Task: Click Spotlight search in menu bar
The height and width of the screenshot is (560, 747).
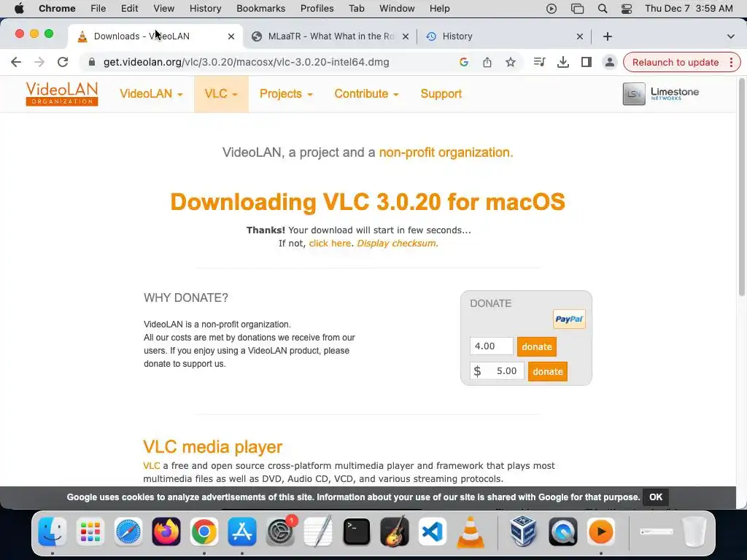Action: point(602,9)
